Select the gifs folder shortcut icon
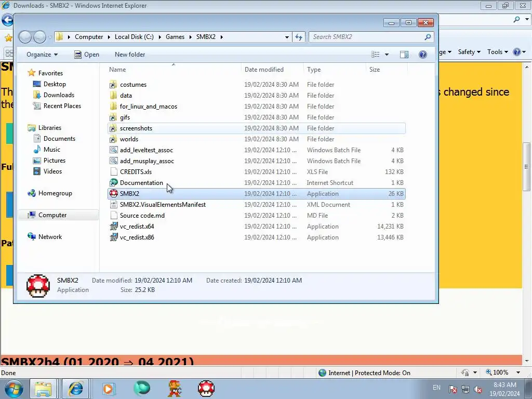The image size is (532, 399). 113,117
